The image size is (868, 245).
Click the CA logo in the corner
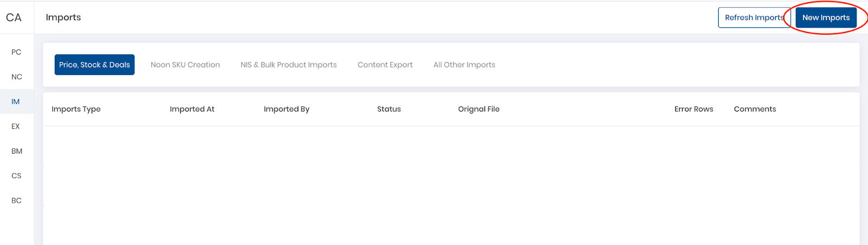pyautogui.click(x=14, y=17)
